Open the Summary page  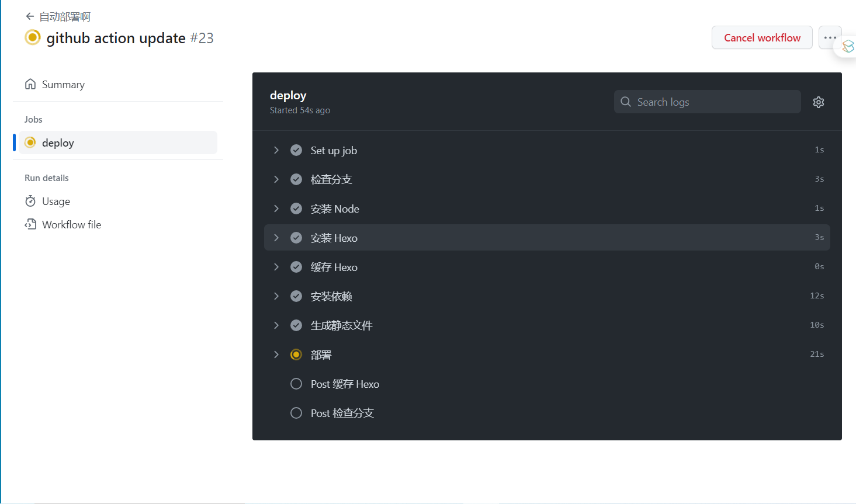click(x=63, y=85)
